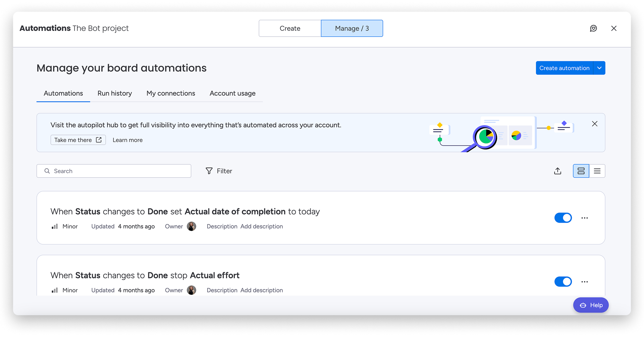Open the feedback chat bubble icon

pos(593,29)
